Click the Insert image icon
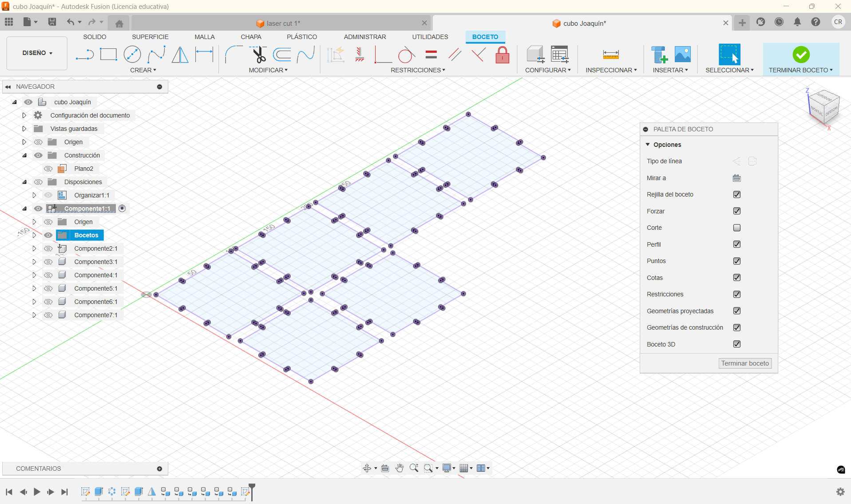 point(682,55)
